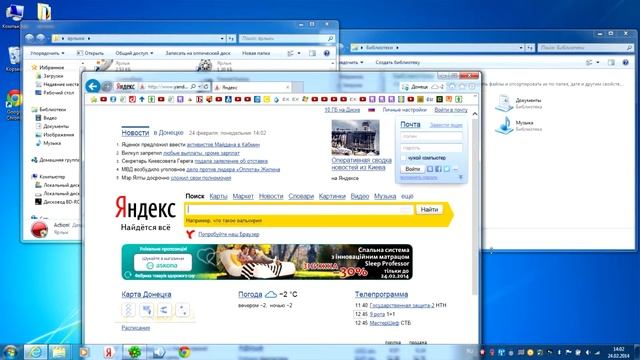640x360 pixels.
Task: Click the Windows Start button
Action: tap(10, 352)
